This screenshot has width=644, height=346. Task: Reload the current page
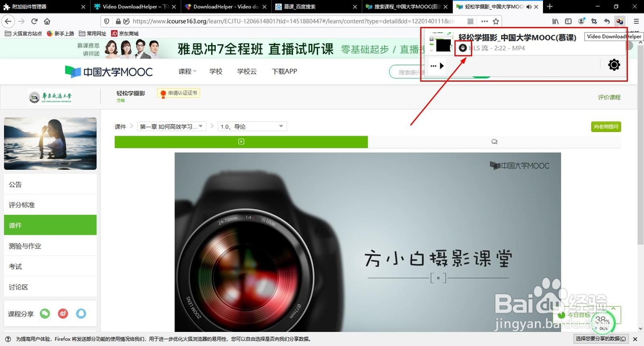(x=35, y=21)
